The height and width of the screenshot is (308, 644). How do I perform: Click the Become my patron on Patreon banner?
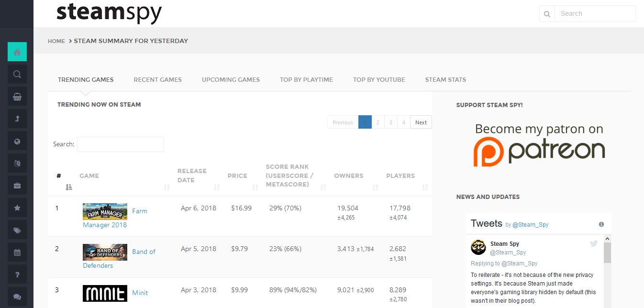pos(539,145)
